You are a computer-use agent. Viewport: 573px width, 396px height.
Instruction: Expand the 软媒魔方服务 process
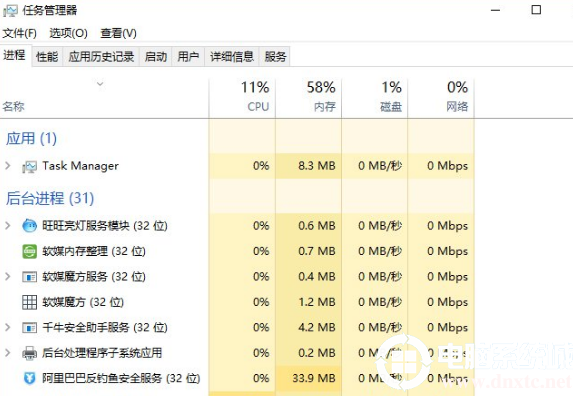(x=8, y=277)
